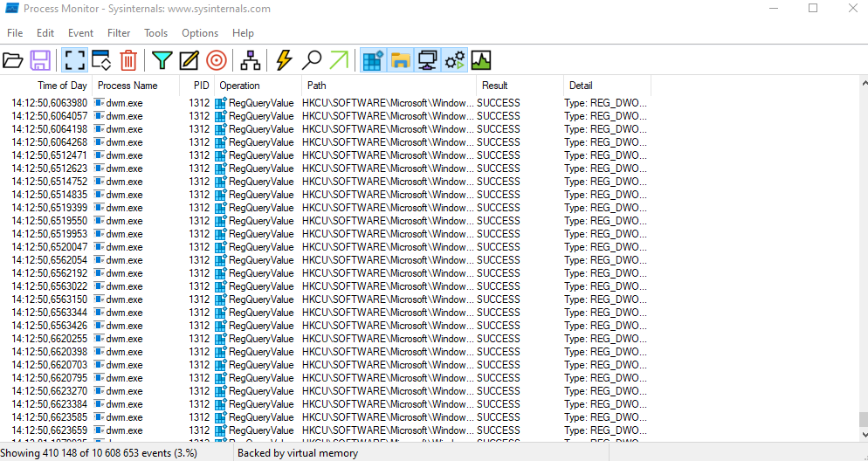This screenshot has height=461, width=868.
Task: Open the Options menu
Action: pos(200,33)
